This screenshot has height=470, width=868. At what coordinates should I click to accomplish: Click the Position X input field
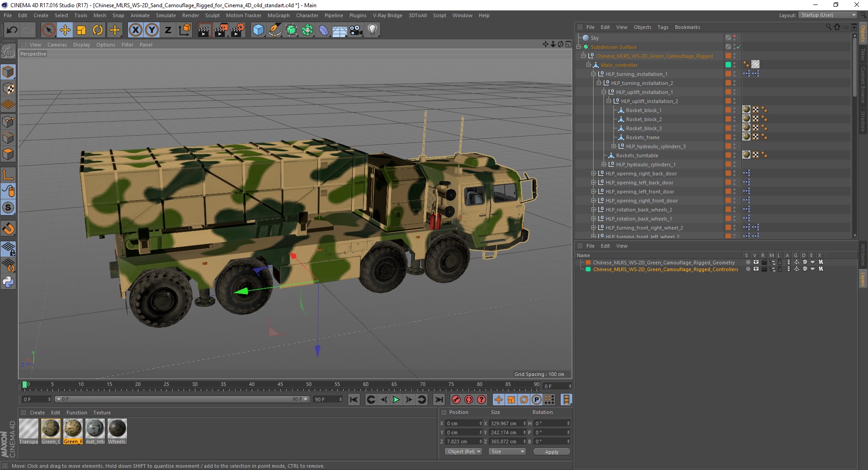click(x=464, y=423)
